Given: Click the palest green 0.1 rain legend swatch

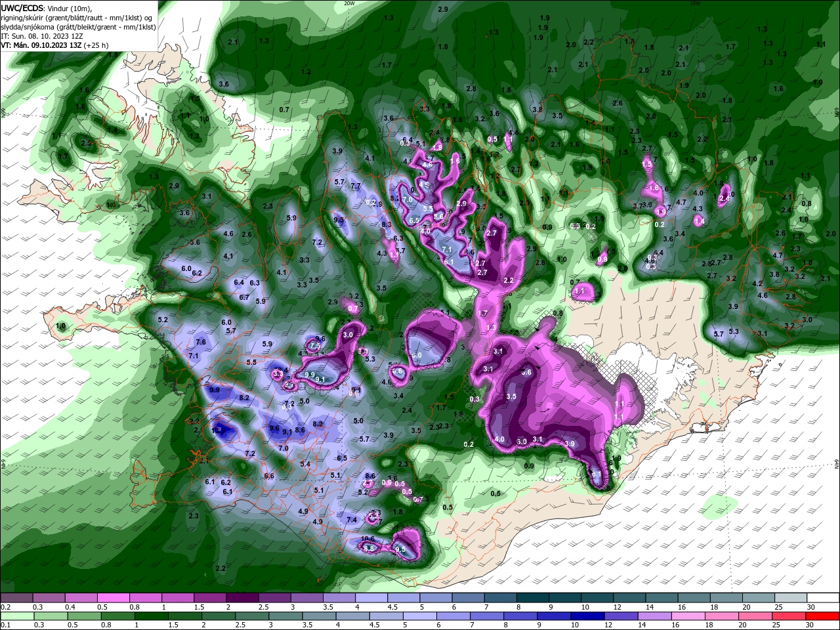Looking at the screenshot, I should point(16,616).
